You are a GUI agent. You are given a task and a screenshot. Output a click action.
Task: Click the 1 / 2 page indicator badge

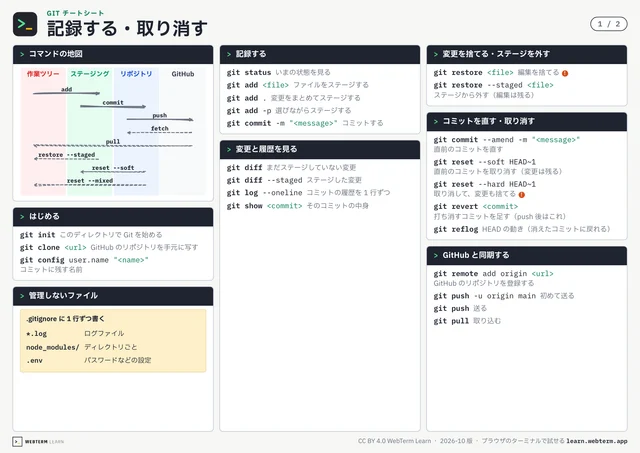click(609, 24)
